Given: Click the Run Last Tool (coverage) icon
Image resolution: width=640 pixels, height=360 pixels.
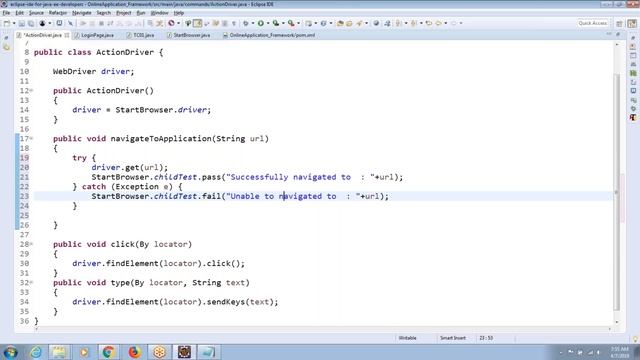Looking at the screenshot, I should pos(276,23).
